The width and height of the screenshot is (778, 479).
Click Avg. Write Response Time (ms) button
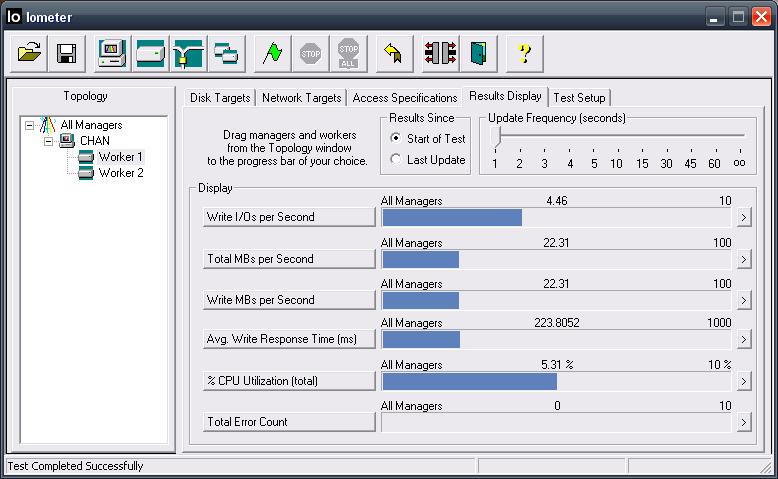click(289, 339)
